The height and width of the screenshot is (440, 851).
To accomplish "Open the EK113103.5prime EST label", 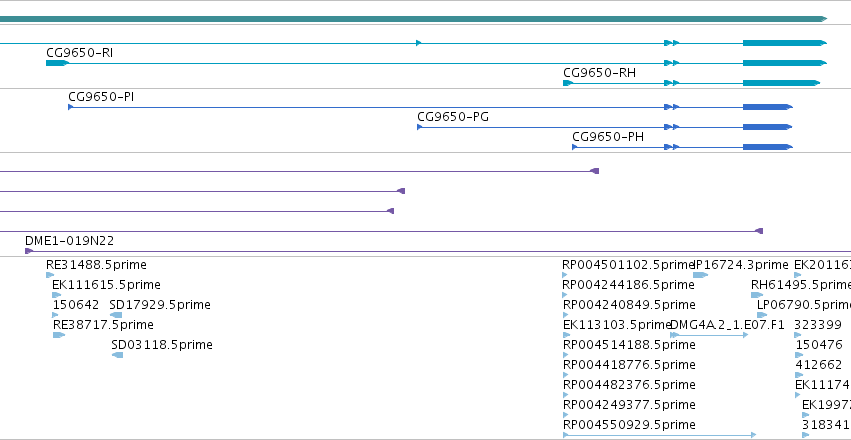I will tap(617, 325).
